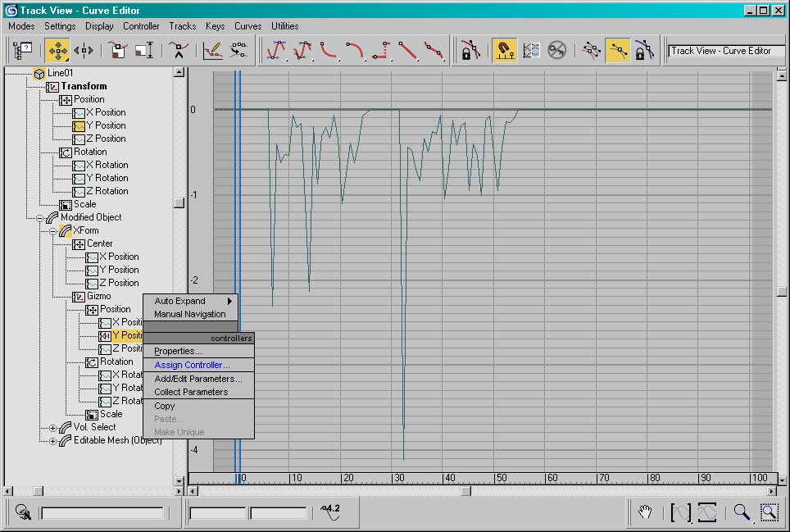The width and height of the screenshot is (790, 532).
Task: Set tangents to Smooth
Action: click(x=434, y=50)
